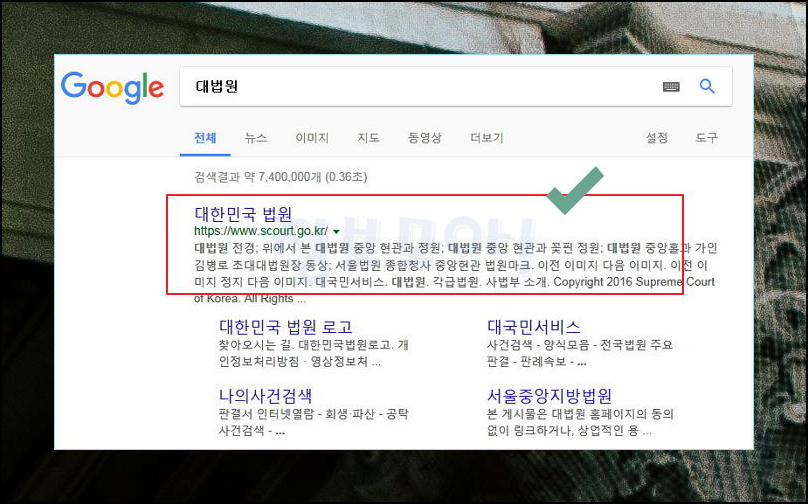Switch to the 뉴스 tab
Viewport: 808px width, 504px height.
[256, 138]
